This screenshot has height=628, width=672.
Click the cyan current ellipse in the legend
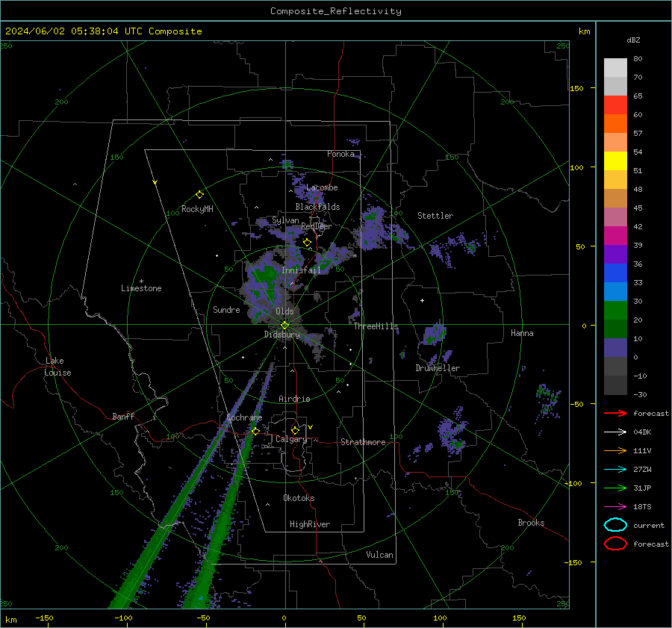tap(615, 525)
